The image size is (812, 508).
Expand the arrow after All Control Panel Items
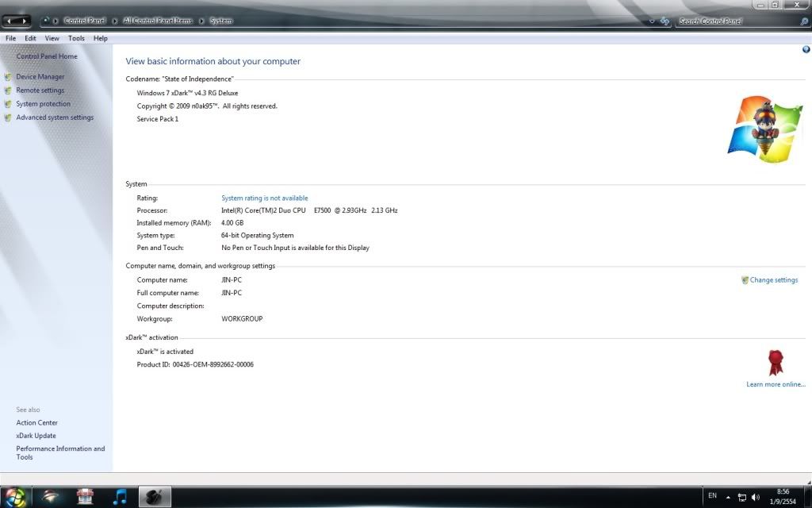(201, 21)
